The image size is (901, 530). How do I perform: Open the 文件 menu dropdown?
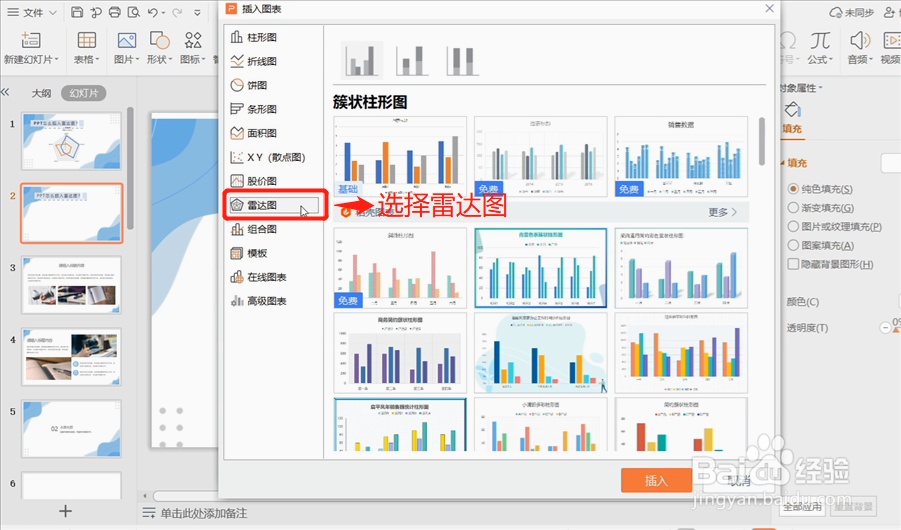pyautogui.click(x=32, y=12)
